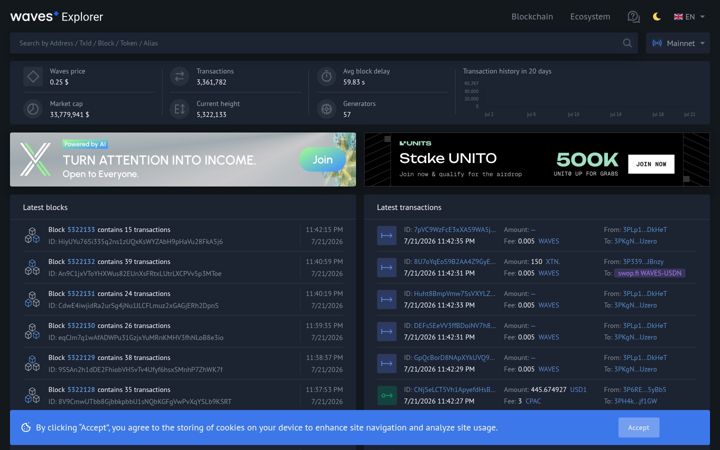Viewport: 720px width, 450px height.
Task: Click transfer icon of transaction DEFs5EeVV3ff
Action: (x=387, y=332)
